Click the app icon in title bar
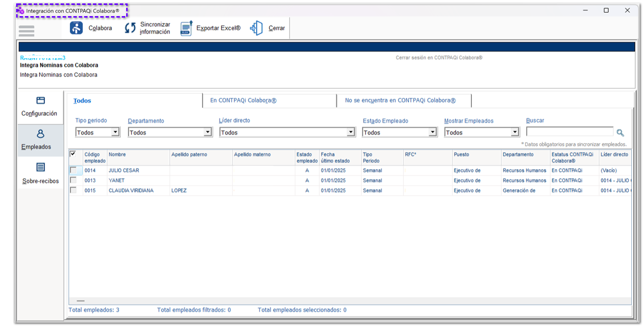Image resolution: width=644 pixels, height=327 pixels. (x=21, y=10)
